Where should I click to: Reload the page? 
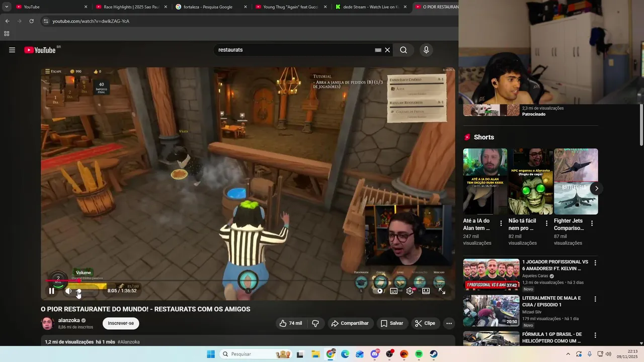click(31, 21)
